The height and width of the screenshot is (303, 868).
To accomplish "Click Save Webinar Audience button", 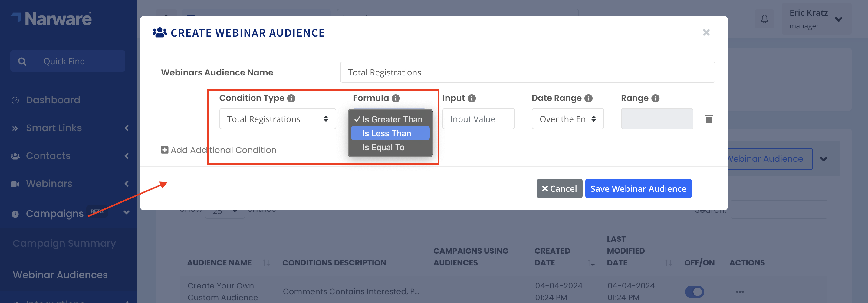I will tap(638, 188).
